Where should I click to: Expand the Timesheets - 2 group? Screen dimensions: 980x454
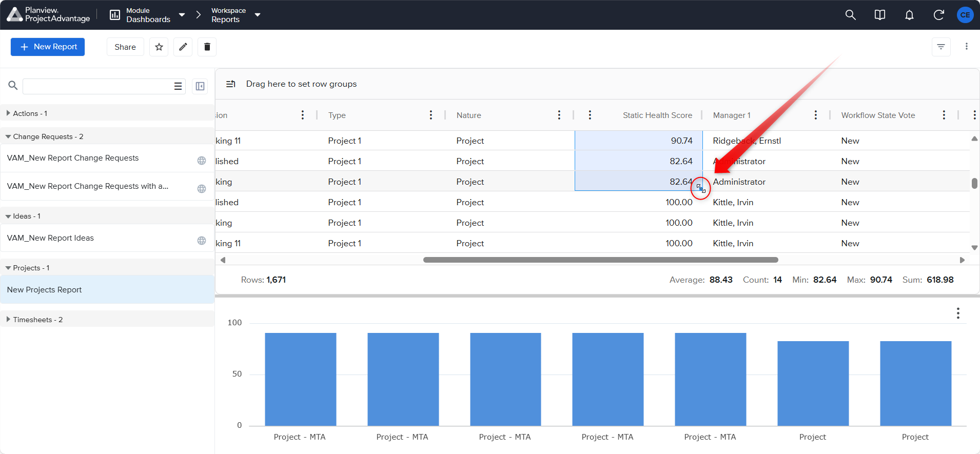click(8, 320)
